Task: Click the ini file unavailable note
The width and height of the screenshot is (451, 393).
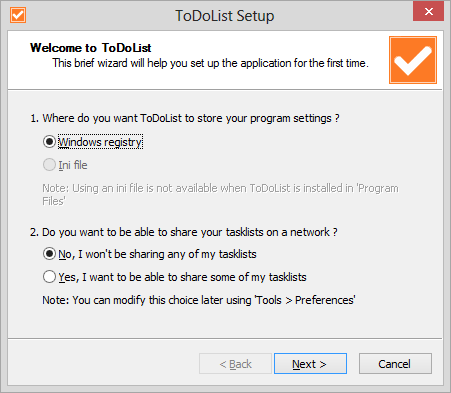Action: click(220, 195)
